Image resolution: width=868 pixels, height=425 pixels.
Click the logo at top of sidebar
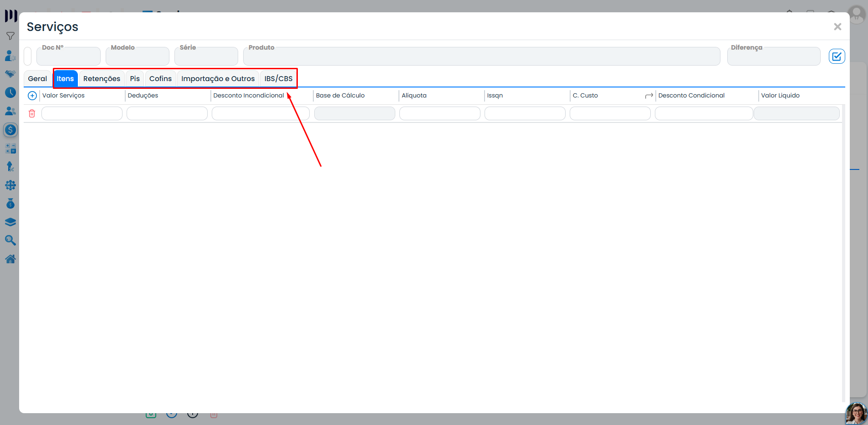(x=11, y=16)
